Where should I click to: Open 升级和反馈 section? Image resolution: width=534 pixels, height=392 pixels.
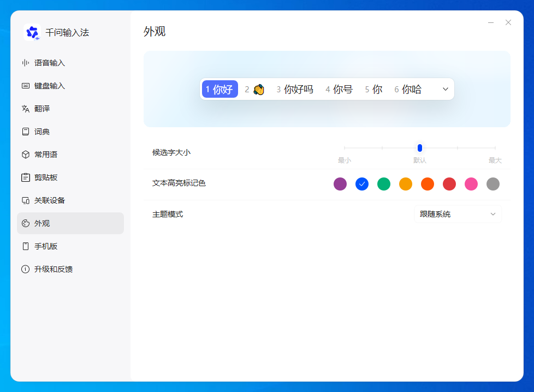click(70, 269)
